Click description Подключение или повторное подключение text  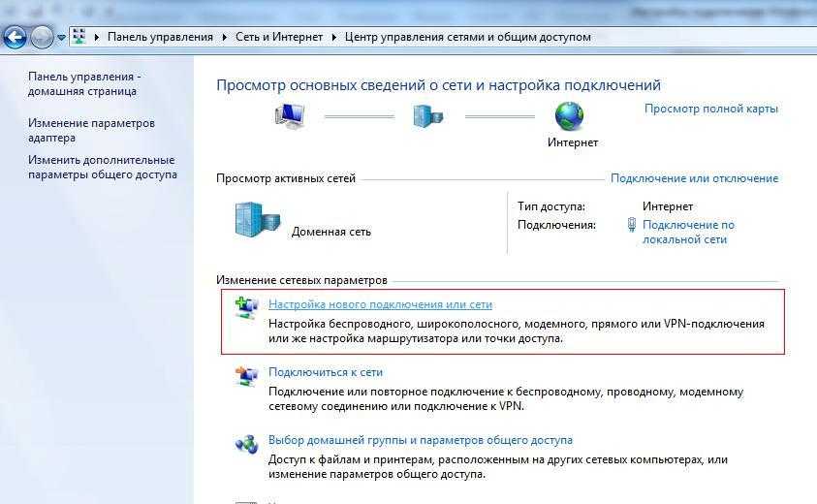coord(506,398)
